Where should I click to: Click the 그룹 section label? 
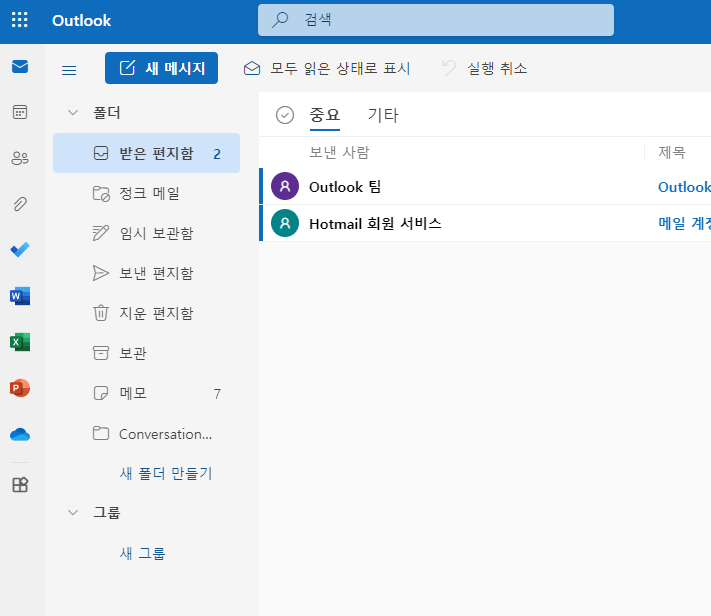coord(107,513)
